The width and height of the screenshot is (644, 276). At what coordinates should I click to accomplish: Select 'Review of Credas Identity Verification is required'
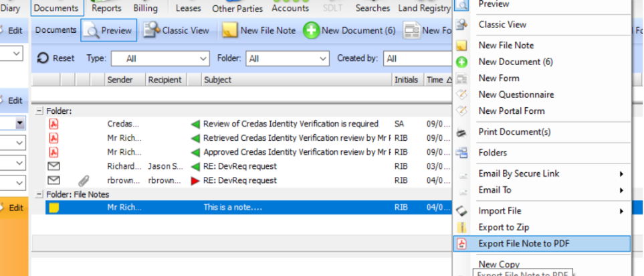tap(290, 124)
